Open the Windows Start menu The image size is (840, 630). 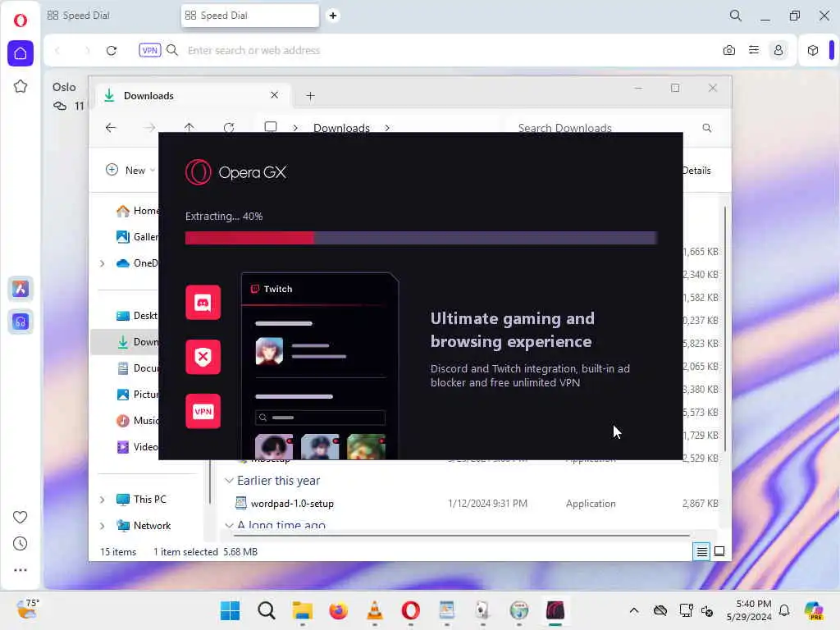pyautogui.click(x=231, y=610)
